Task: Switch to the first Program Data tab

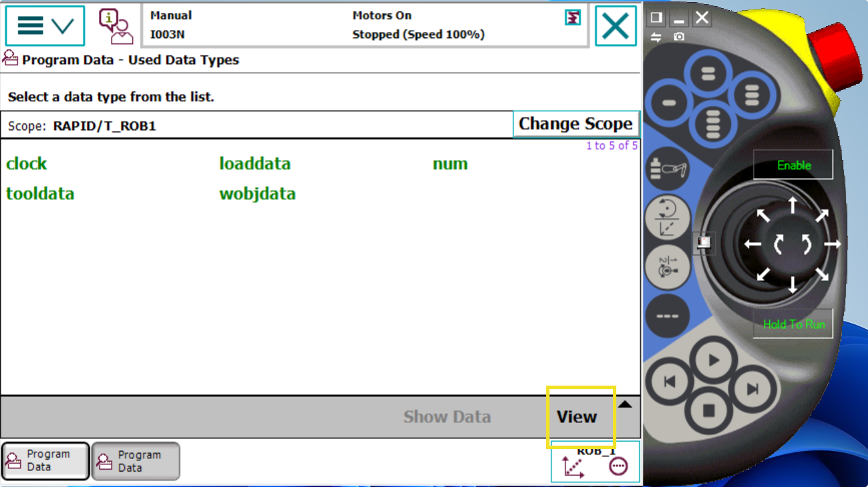Action: point(45,461)
